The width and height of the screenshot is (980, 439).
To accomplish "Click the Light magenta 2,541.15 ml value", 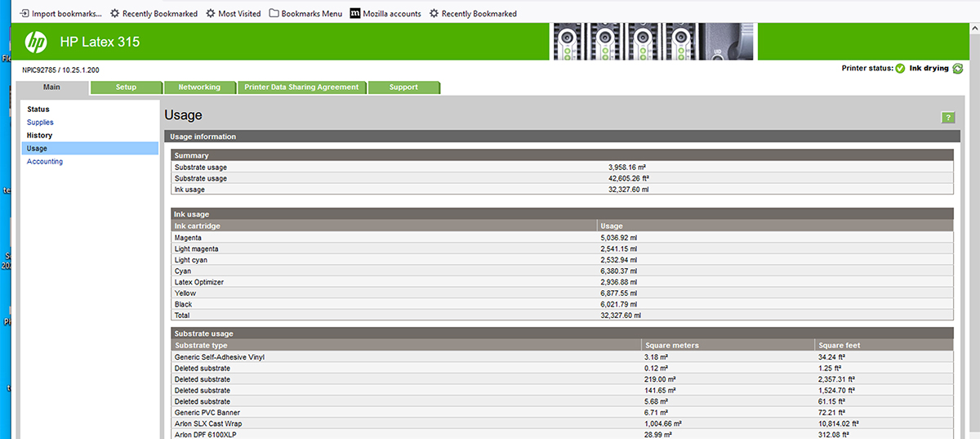I will [618, 249].
